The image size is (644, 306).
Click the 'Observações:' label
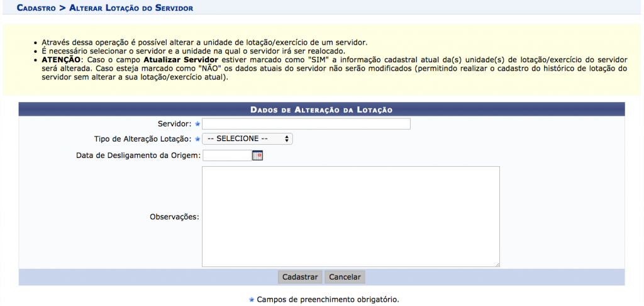[174, 217]
